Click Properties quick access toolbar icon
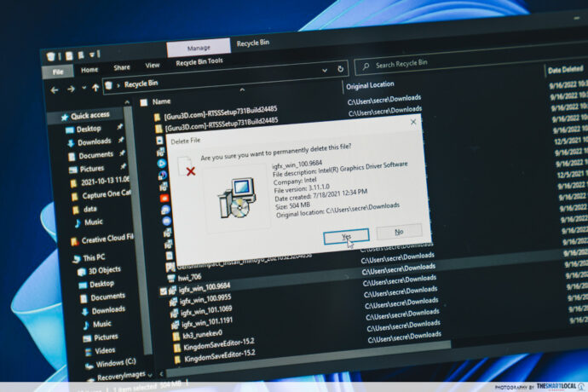The height and width of the screenshot is (392, 588). [x=69, y=56]
